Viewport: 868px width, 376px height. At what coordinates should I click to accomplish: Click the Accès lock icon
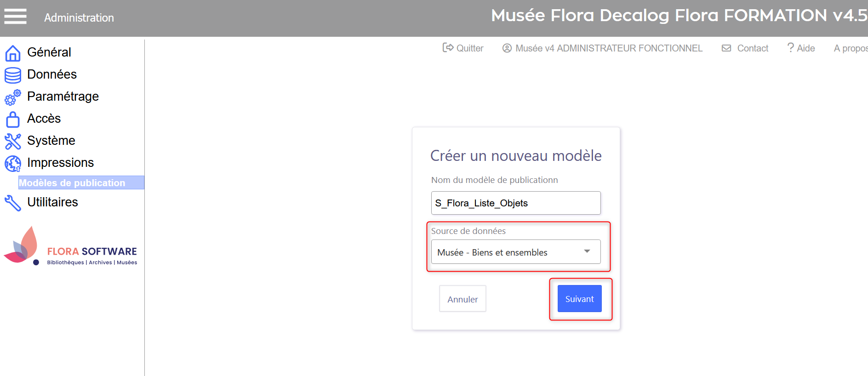click(x=13, y=120)
